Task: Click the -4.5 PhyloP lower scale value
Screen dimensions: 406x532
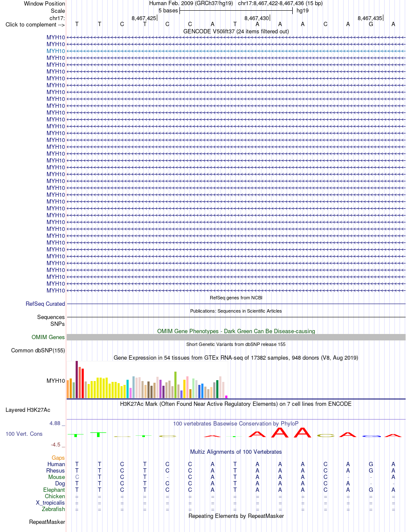Action: pyautogui.click(x=56, y=445)
